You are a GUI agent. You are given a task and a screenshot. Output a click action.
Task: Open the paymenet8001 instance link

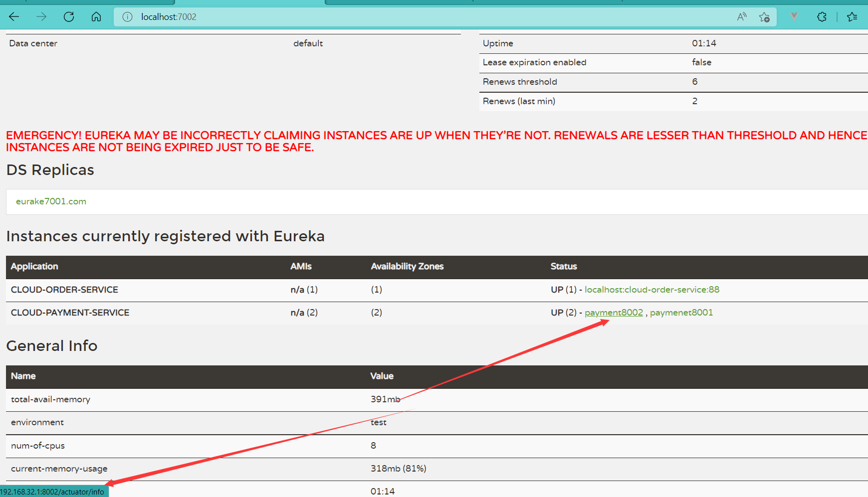(681, 313)
